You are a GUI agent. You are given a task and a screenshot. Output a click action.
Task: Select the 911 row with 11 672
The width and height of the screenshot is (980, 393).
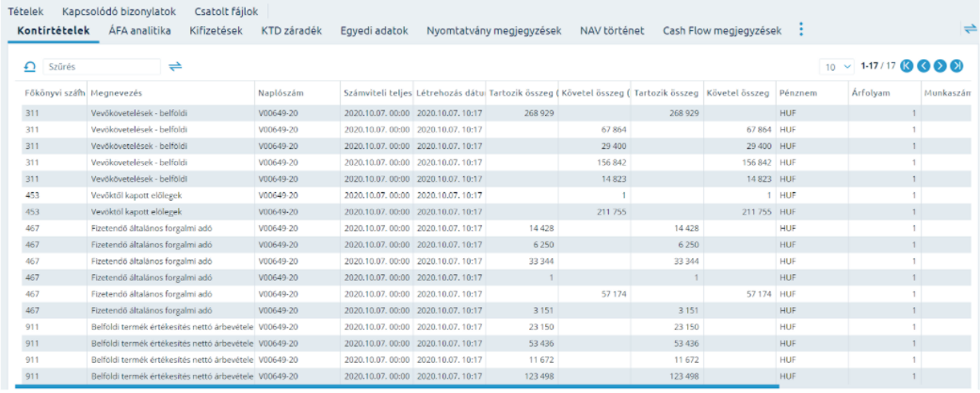[x=497, y=359]
